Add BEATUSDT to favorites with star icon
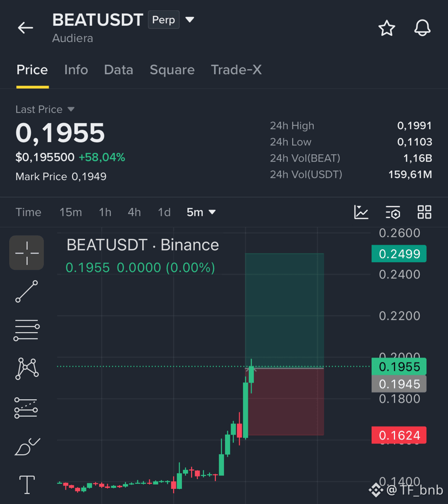This screenshot has width=448, height=504. (386, 28)
